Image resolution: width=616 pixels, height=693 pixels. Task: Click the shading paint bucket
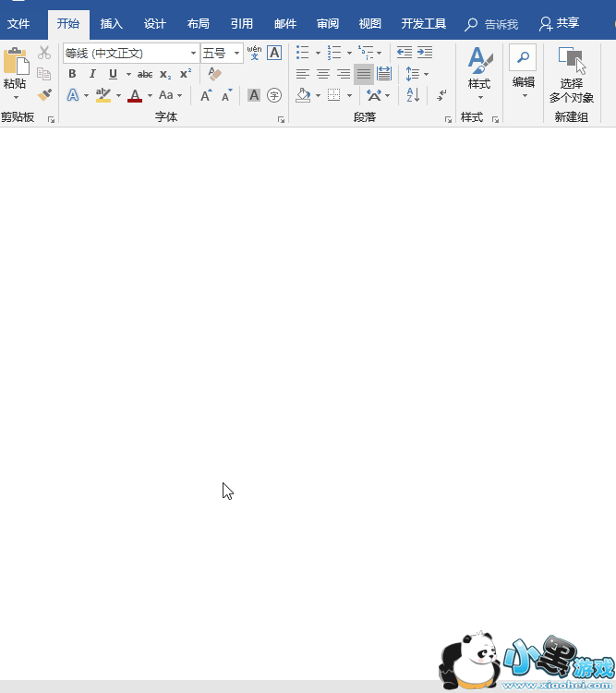pos(303,95)
